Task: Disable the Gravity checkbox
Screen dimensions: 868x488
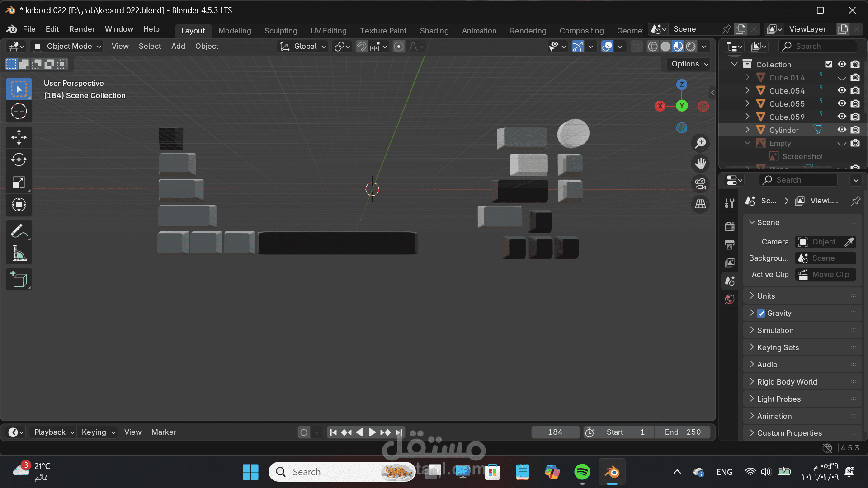Action: (761, 313)
